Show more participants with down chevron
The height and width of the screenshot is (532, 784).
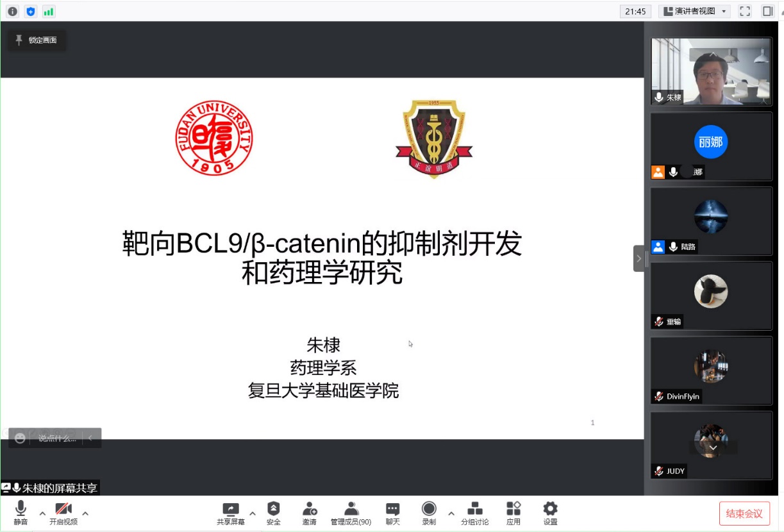coord(713,447)
